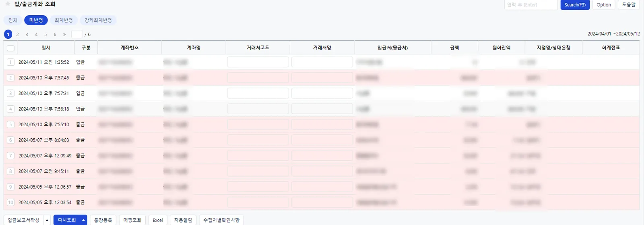Go to page 3 in pagination
Viewport: 644px width, 225px height.
[x=27, y=34]
